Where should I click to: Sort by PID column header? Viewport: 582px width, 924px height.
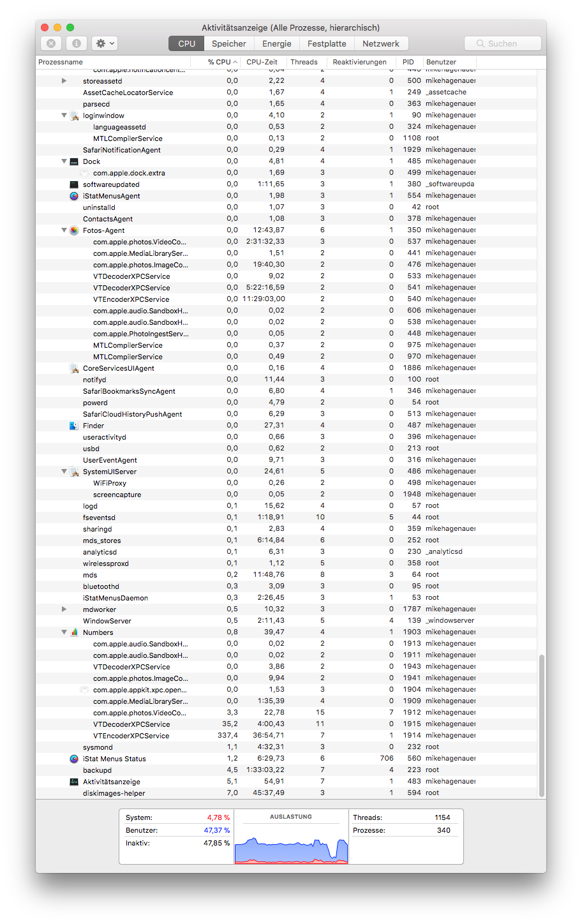tap(408, 62)
